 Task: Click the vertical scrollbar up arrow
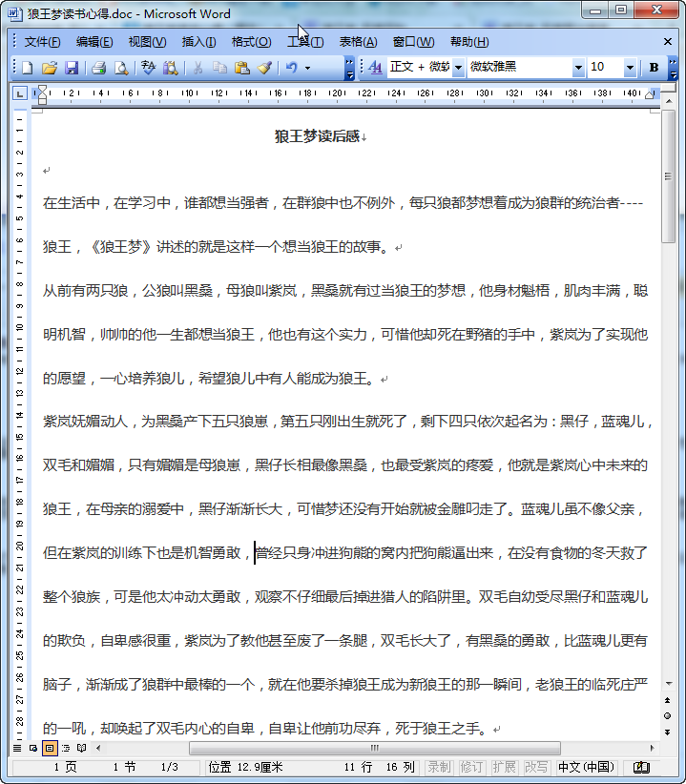click(x=668, y=102)
